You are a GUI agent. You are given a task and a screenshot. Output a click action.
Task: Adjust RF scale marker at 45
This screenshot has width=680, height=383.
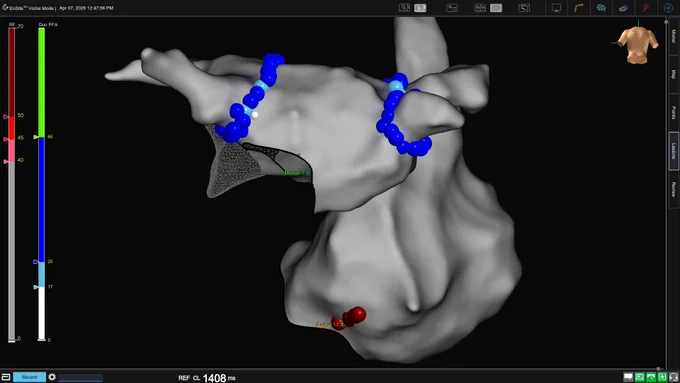point(6,139)
